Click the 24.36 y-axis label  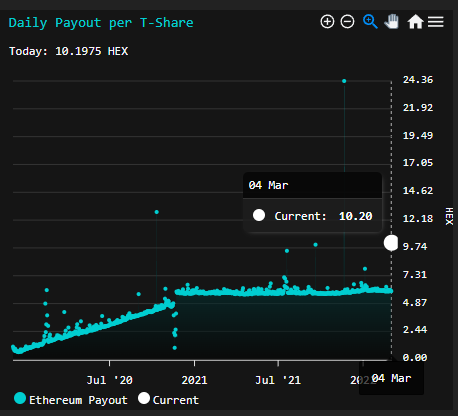tap(418, 80)
